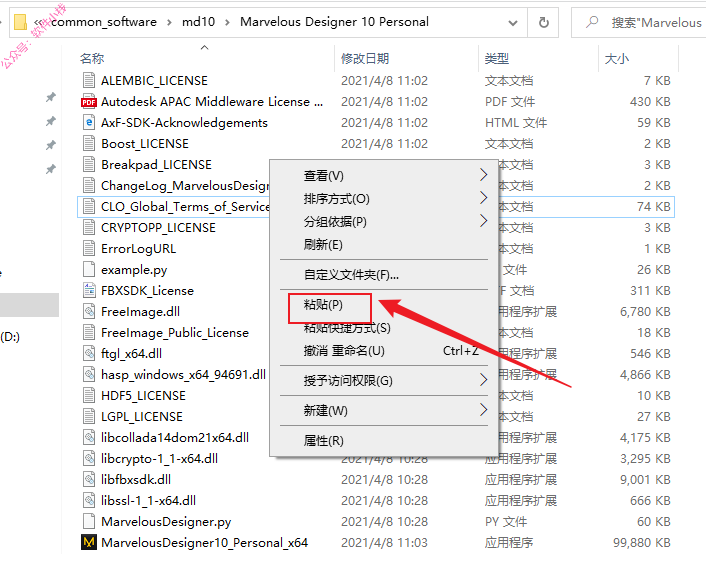
Task: Click the 2021/4/8 11:03 date cell
Action: (384, 543)
